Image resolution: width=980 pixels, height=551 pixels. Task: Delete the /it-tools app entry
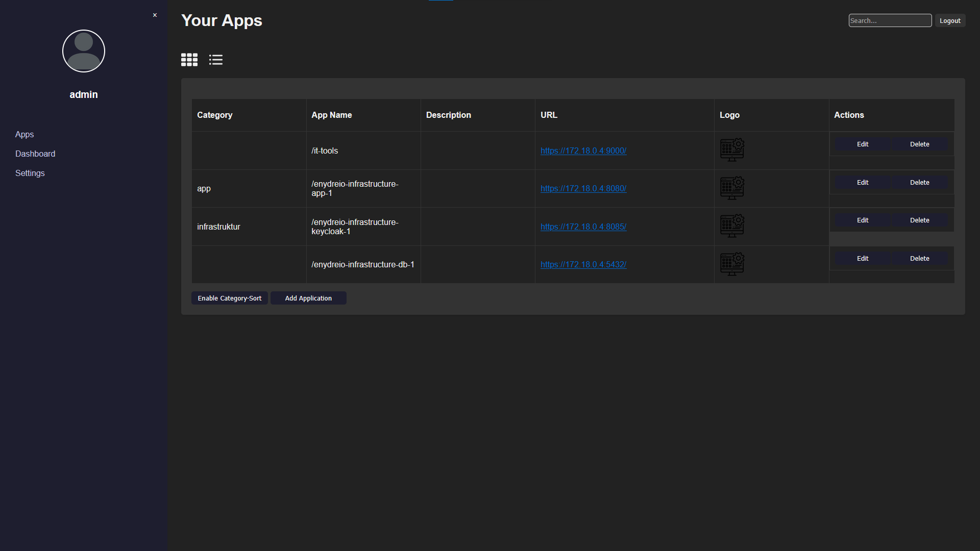(919, 144)
